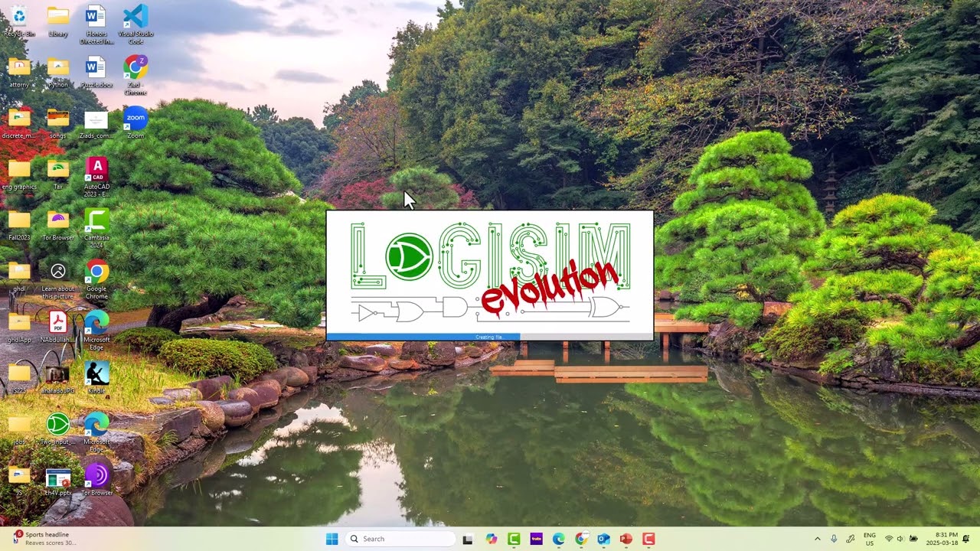Image resolution: width=980 pixels, height=551 pixels.
Task: Click the microphone tray icon
Action: [x=834, y=539]
